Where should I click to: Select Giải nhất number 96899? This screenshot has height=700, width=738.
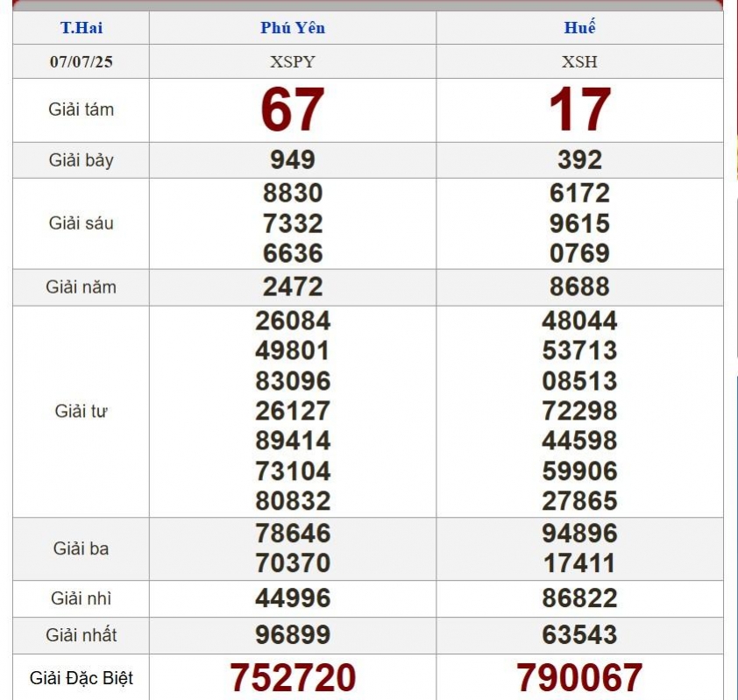tap(293, 635)
